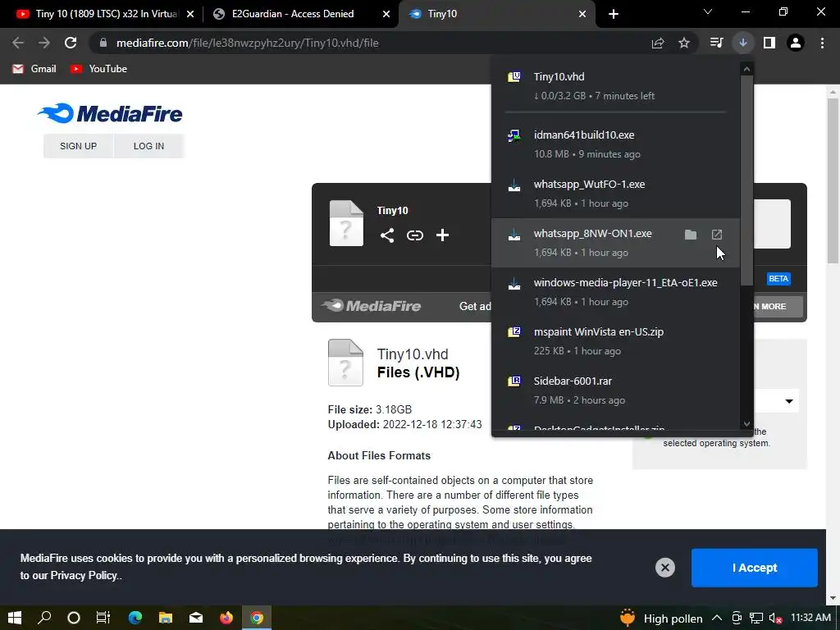Open taskbar search
Image resolution: width=840 pixels, height=630 pixels.
44,618
